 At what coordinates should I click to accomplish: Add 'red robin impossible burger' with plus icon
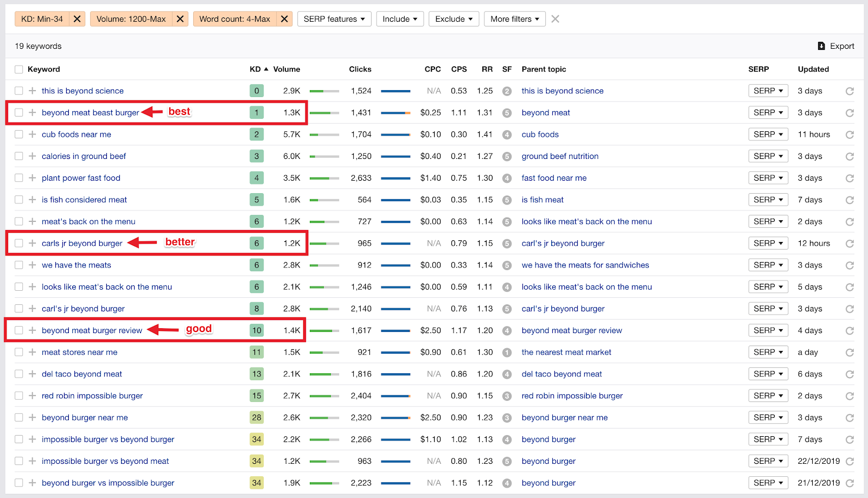pos(33,395)
